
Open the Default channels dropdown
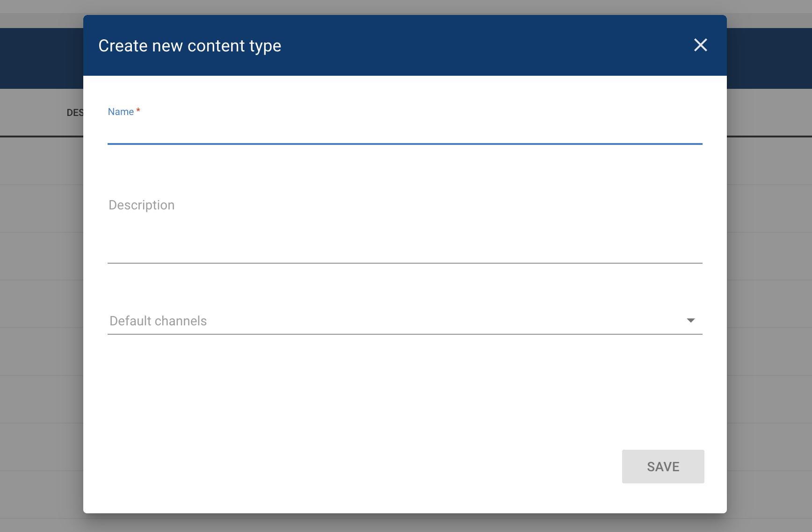[405, 321]
